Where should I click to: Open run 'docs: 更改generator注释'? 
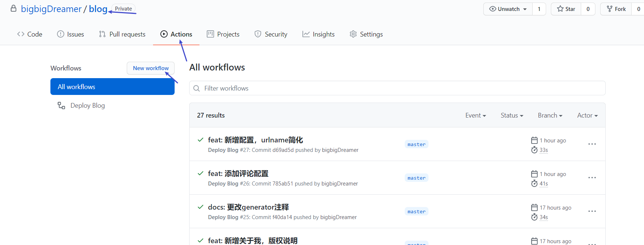[248, 207]
